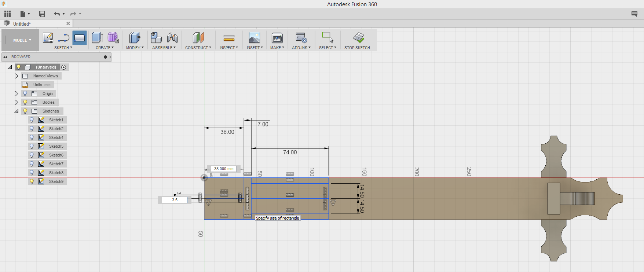Click the Add-Ins scripts icon
644x272 pixels.
point(301,37)
